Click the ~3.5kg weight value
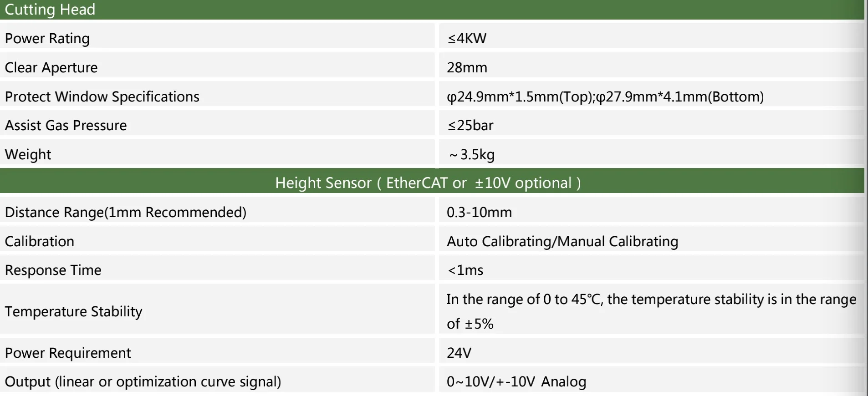Screen dimensions: 868x396 click(472, 155)
